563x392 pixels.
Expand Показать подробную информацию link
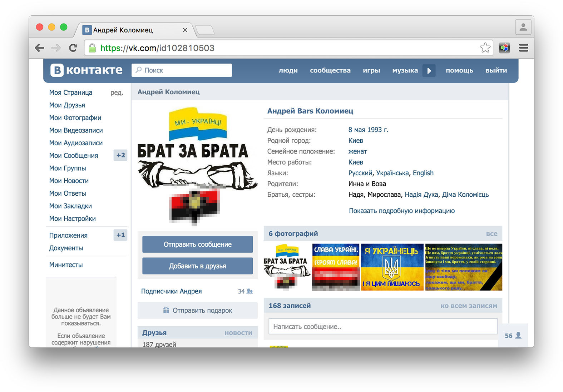pos(401,211)
